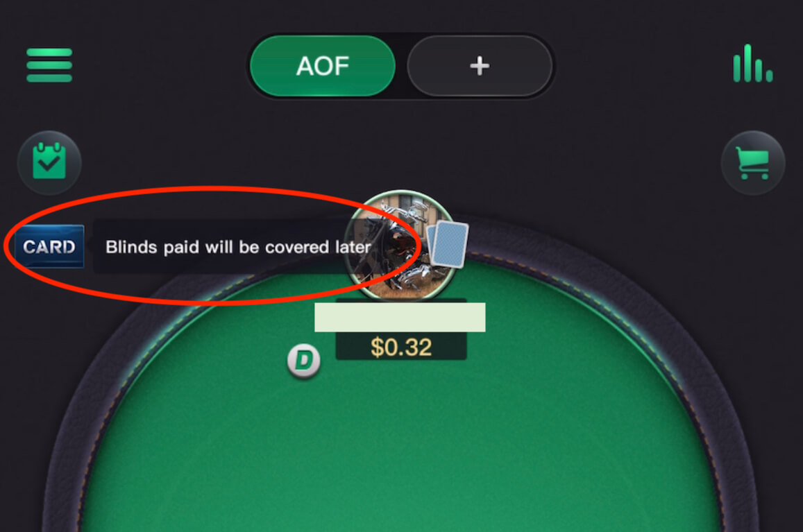
Task: Tap the word 'Blinds' in the tooltip
Action: (x=131, y=248)
